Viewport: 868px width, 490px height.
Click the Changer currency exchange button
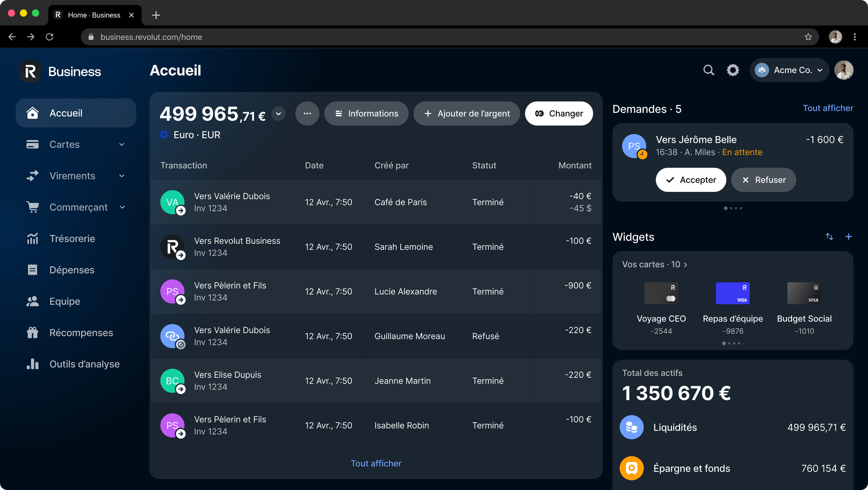click(559, 113)
